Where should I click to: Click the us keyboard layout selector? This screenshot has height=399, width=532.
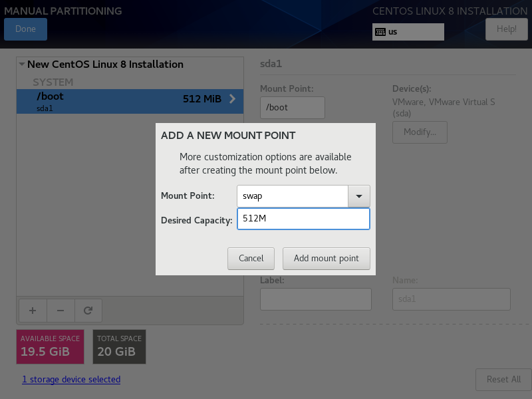(x=408, y=32)
